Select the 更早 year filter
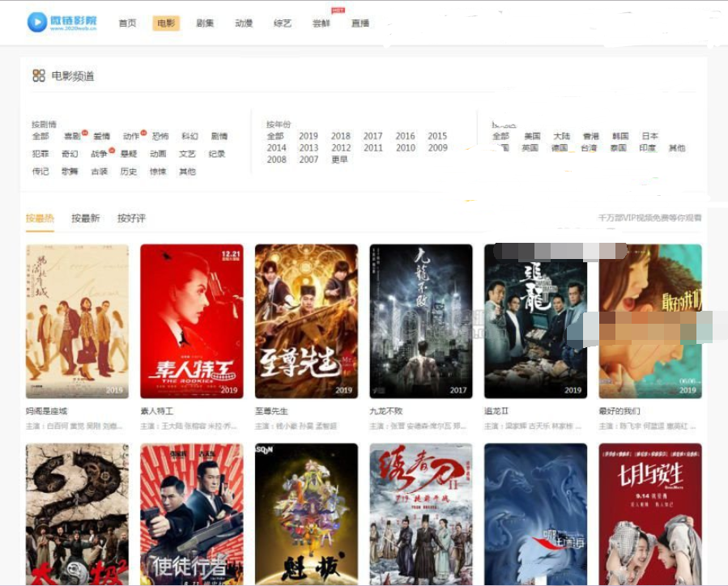The width and height of the screenshot is (728, 586). pos(339,159)
